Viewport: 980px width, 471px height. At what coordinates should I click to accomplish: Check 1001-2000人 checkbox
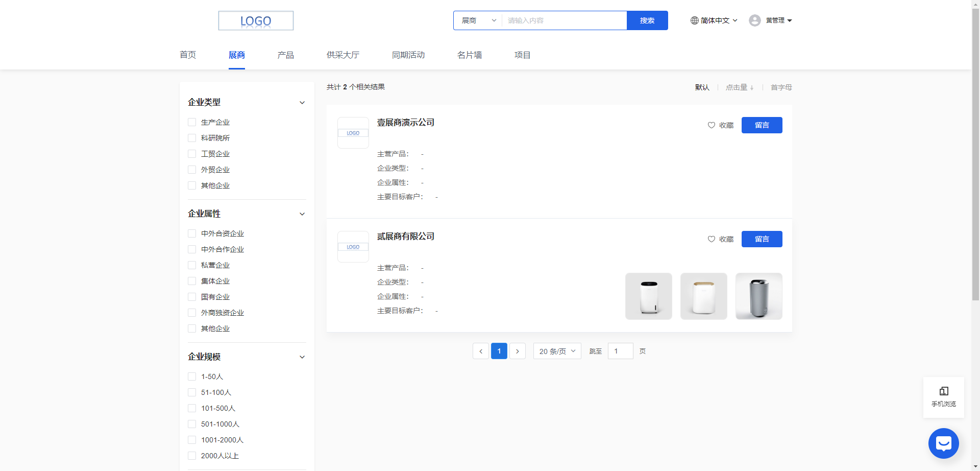click(x=192, y=440)
